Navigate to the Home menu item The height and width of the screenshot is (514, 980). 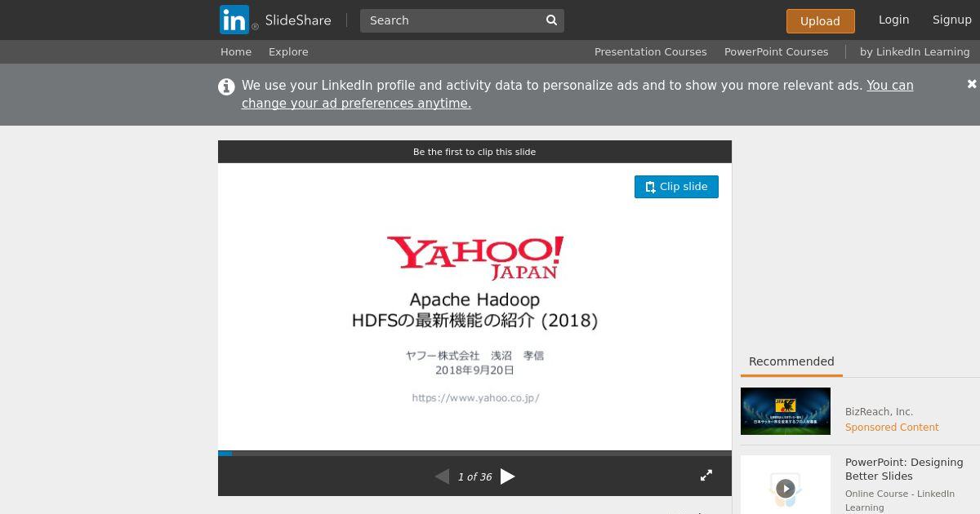click(x=236, y=51)
